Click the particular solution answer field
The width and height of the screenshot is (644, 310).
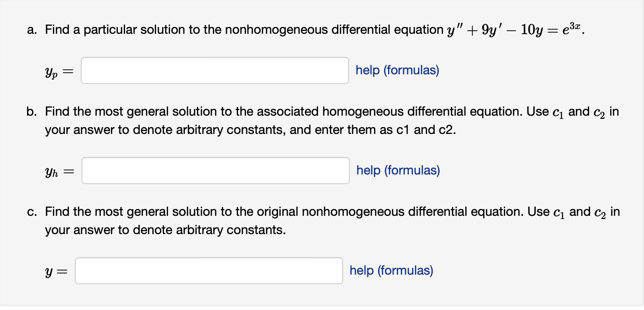215,70
